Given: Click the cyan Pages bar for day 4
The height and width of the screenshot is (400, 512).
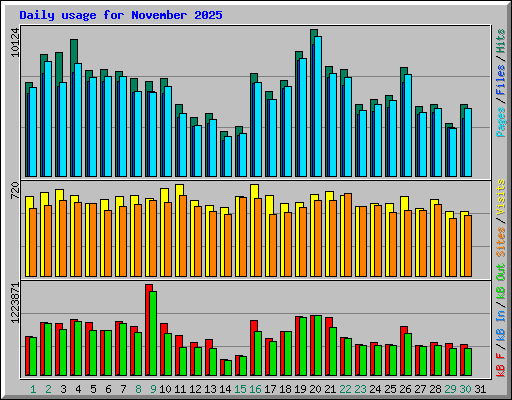Looking at the screenshot, I should click(x=78, y=120).
